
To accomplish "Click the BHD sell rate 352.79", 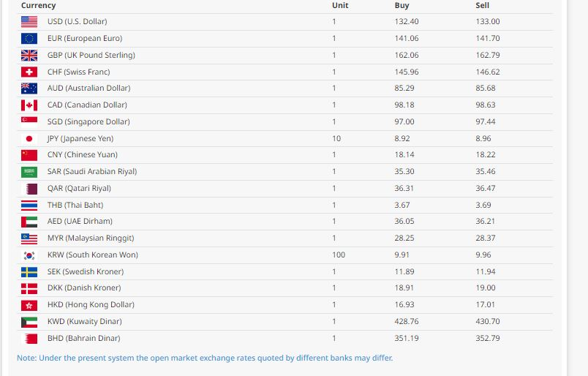I will click(487, 338).
